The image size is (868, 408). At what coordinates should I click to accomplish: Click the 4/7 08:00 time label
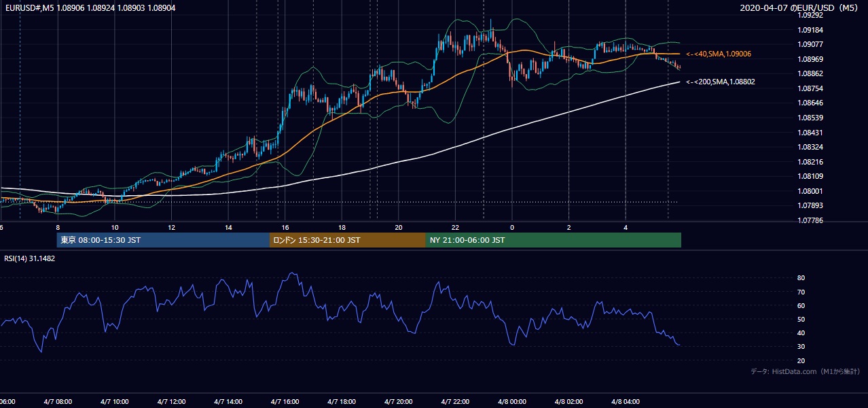58,401
